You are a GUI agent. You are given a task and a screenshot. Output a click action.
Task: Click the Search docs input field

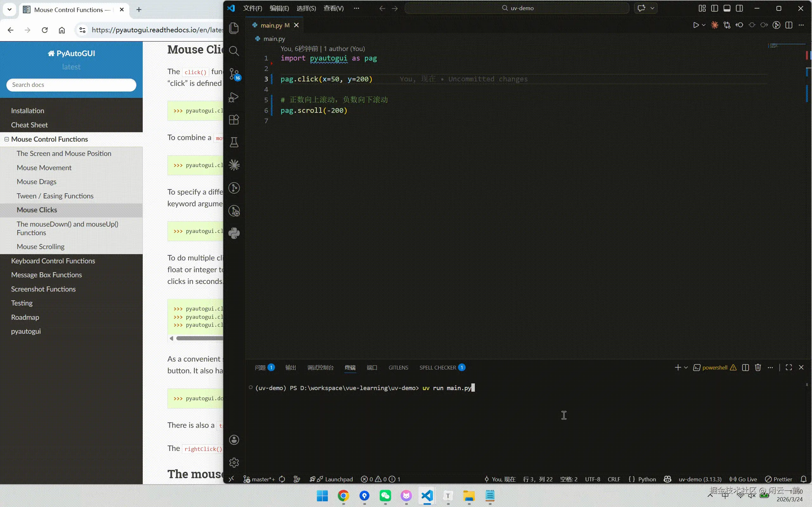point(71,85)
